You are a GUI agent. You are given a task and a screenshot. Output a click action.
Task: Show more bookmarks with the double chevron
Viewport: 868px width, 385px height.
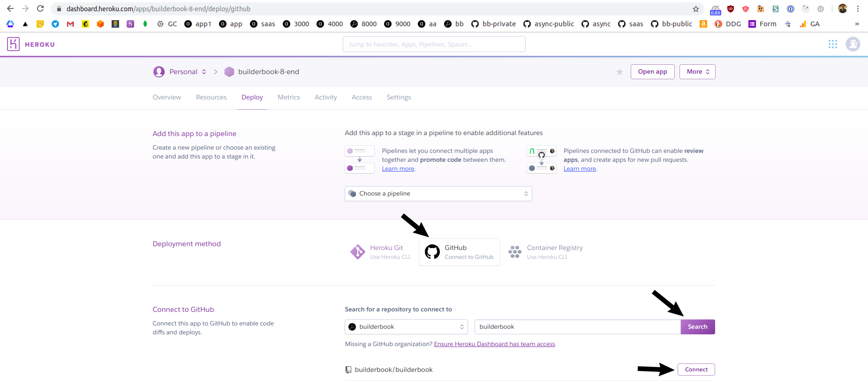(857, 24)
